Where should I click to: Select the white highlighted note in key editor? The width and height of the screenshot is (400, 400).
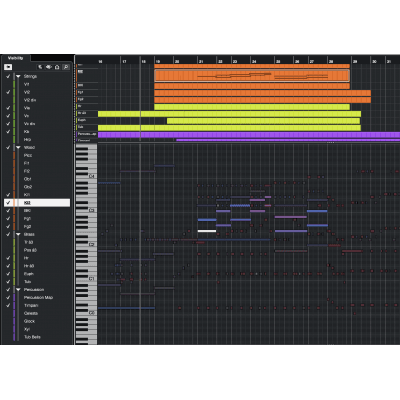(207, 231)
